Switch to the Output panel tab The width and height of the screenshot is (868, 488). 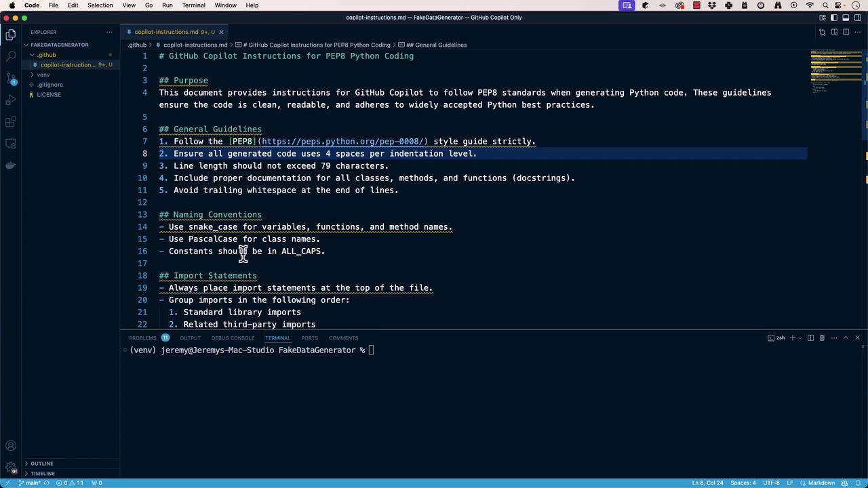(190, 338)
